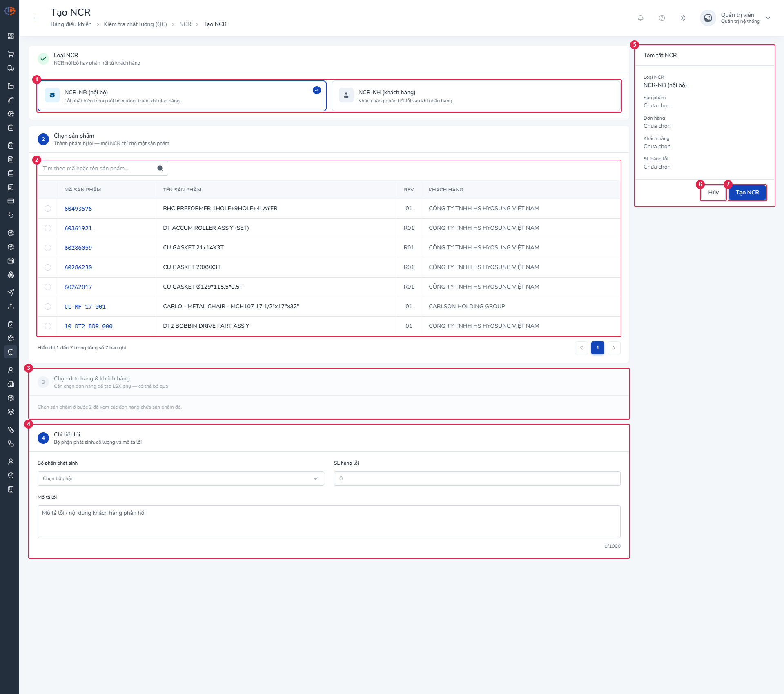
Task: Select radio for product 10 DT2 BDR 000
Action: click(x=48, y=326)
